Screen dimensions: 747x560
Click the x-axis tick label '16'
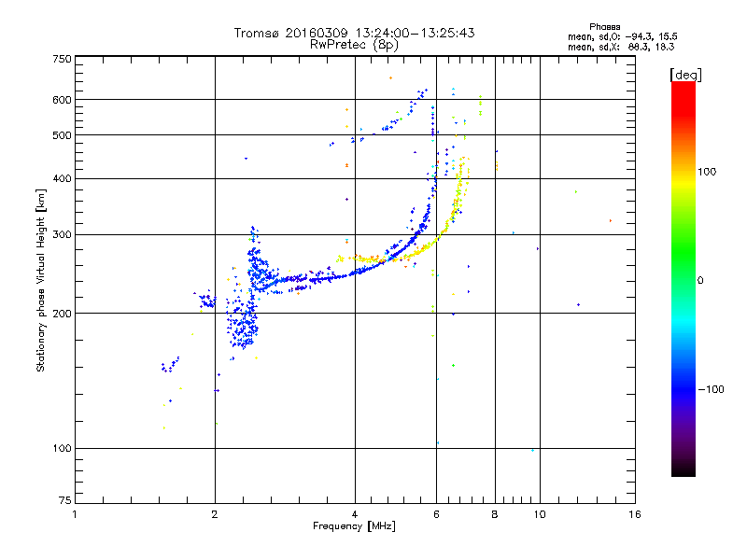point(635,514)
